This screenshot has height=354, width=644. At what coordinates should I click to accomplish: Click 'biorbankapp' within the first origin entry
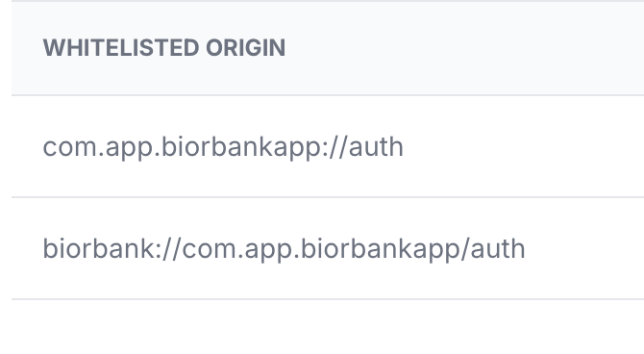pyautogui.click(x=240, y=148)
